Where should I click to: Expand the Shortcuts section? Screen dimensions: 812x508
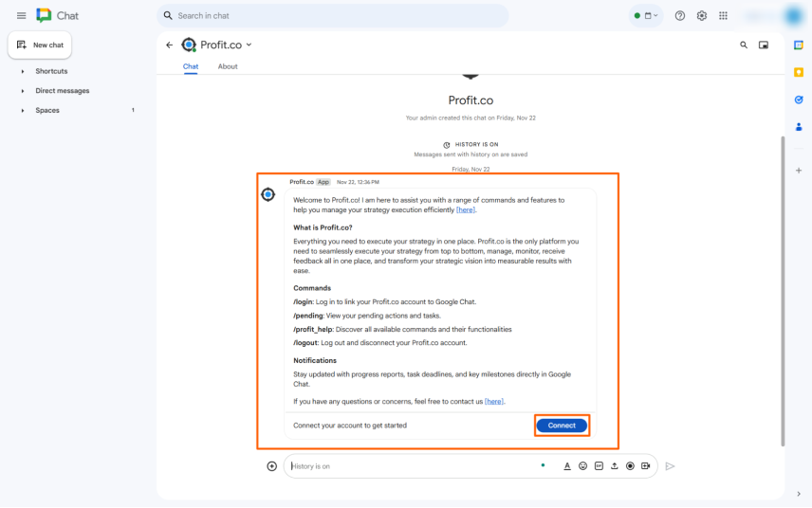[23, 71]
